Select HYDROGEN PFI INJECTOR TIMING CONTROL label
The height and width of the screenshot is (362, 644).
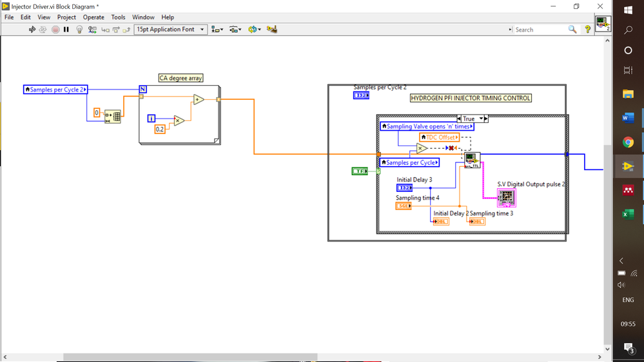[471, 98]
